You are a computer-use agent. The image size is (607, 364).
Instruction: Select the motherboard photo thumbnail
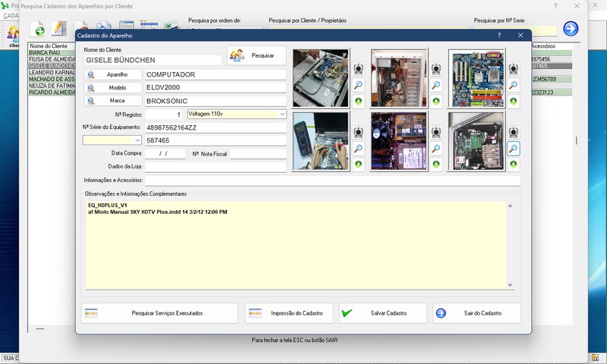pos(476,78)
